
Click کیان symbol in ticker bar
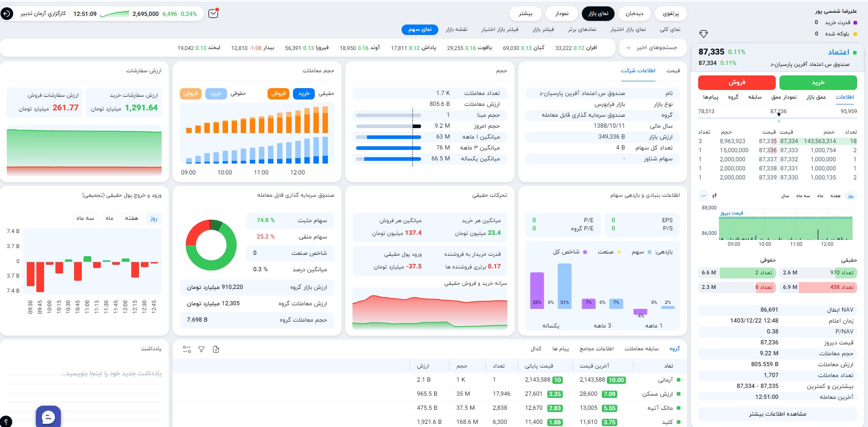[x=539, y=48]
